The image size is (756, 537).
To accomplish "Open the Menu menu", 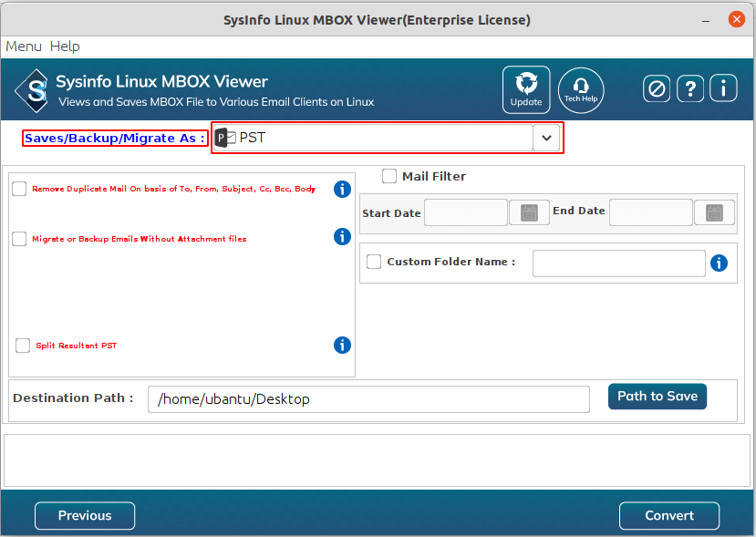I will click(x=24, y=46).
